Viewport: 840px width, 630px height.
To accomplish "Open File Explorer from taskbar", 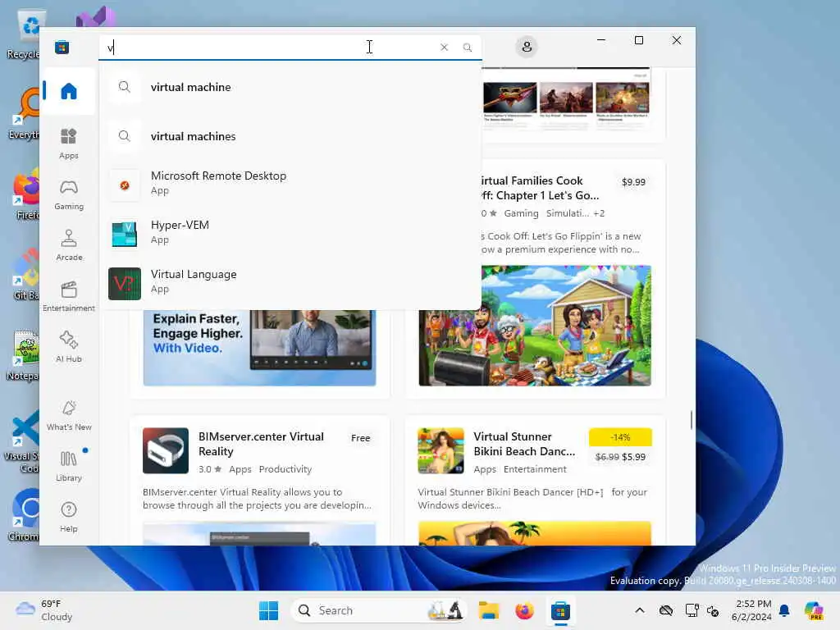I will coord(489,610).
